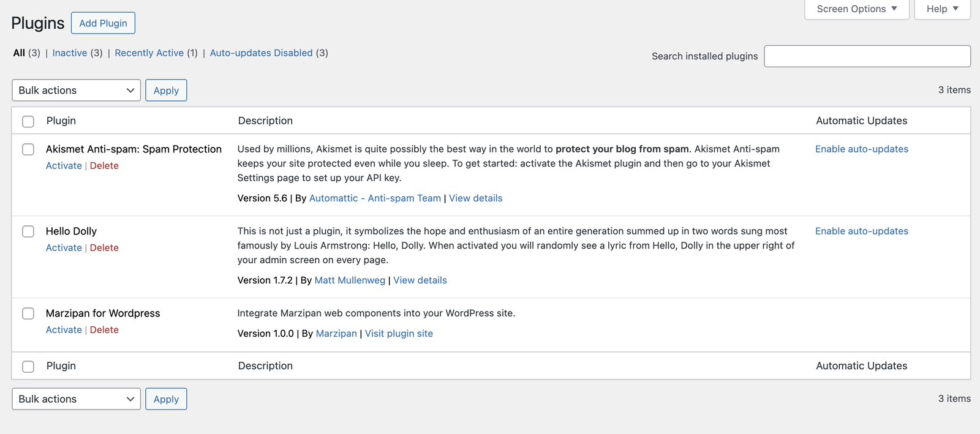Visit plugin site for Marzipan
Viewport: 980px width, 434px height.
click(399, 334)
